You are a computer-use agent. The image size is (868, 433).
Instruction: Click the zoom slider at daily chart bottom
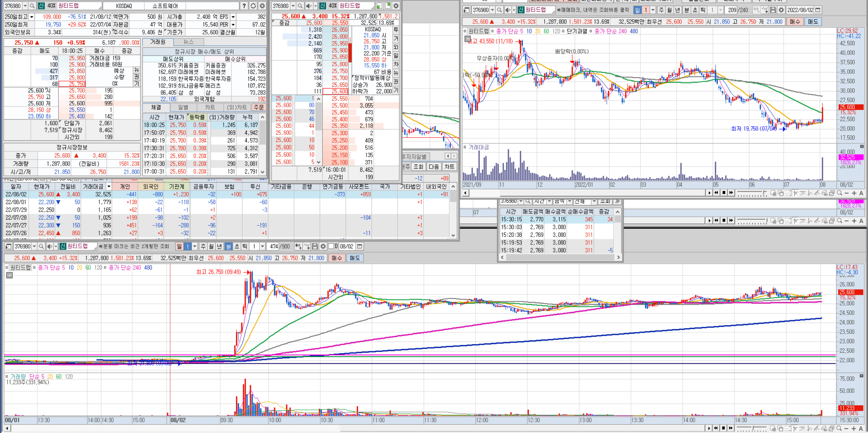coord(751,194)
